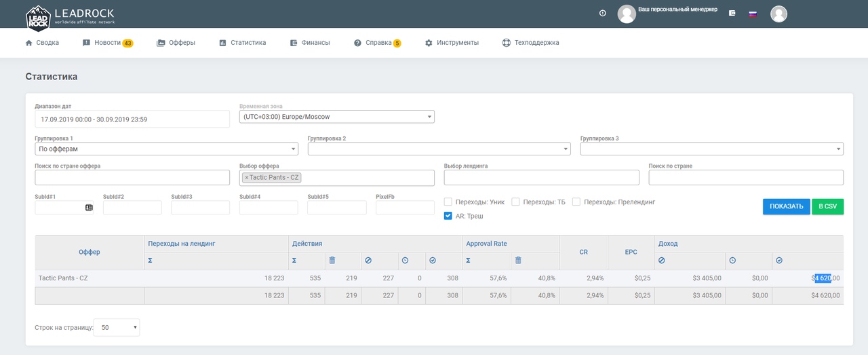Viewport: 868px width, 355px height.
Task: Open the timezone Europe/Moscow dropdown
Action: tap(337, 117)
